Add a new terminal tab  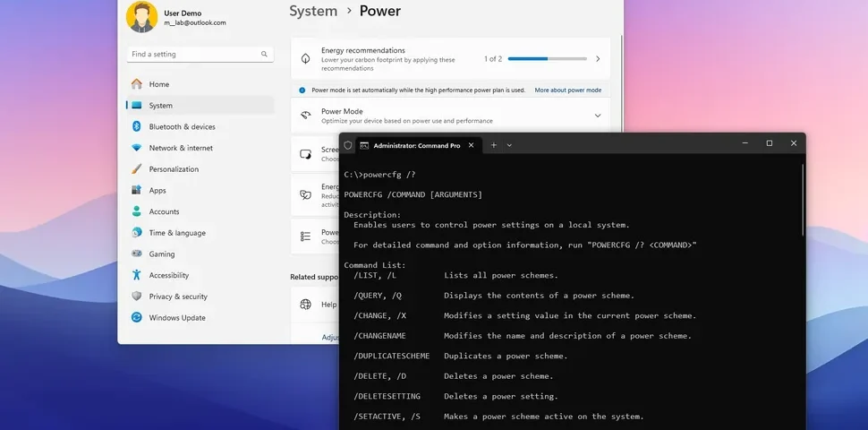pyautogui.click(x=494, y=145)
